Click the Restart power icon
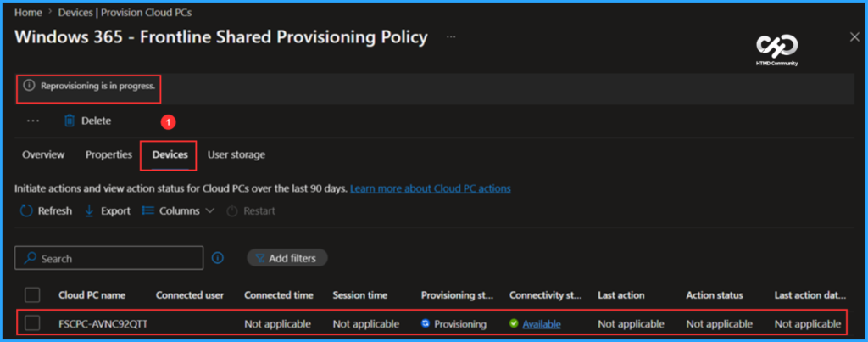 pos(232,211)
